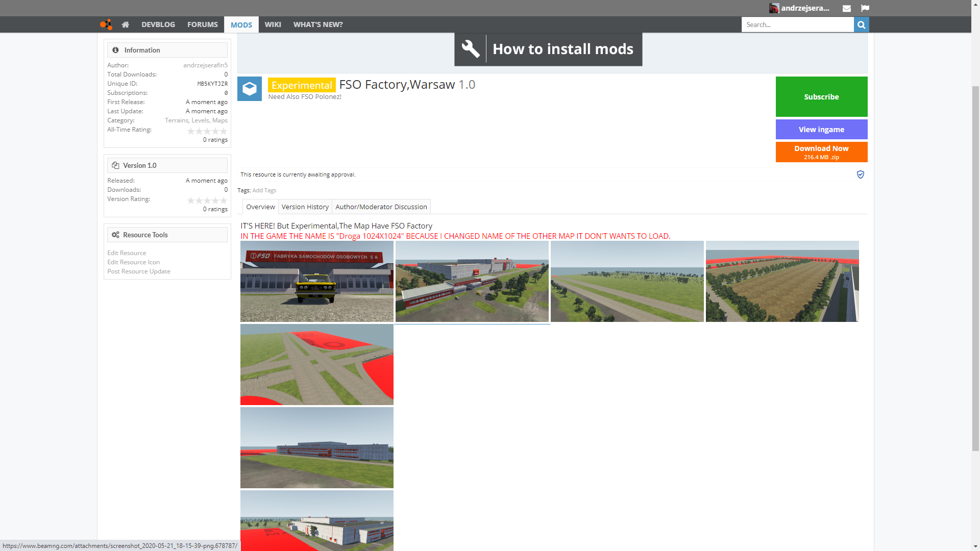Open author andrzejserafin5 profile link

click(205, 65)
